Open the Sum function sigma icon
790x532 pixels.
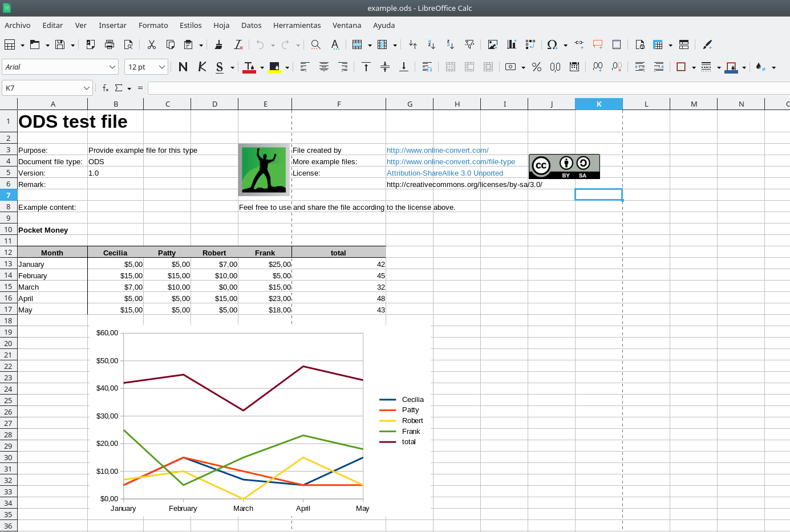point(119,88)
